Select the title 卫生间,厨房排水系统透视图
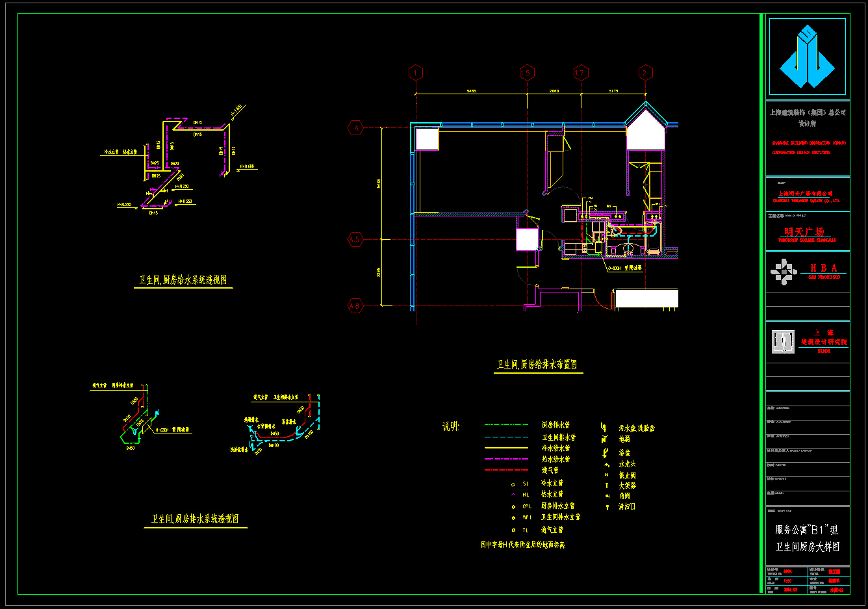The height and width of the screenshot is (609, 868). coord(195,519)
